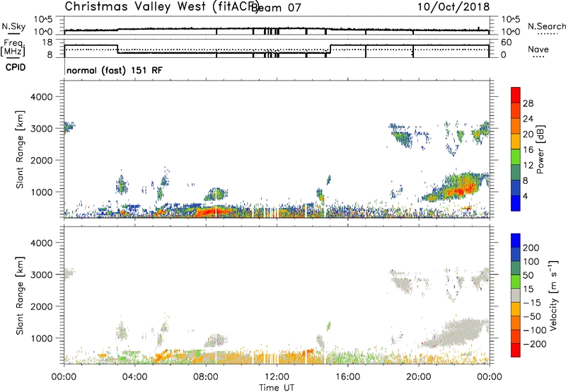The width and height of the screenshot is (566, 392).
Task: Click the red bottom of the velocity colorbar
Action: tap(516, 350)
